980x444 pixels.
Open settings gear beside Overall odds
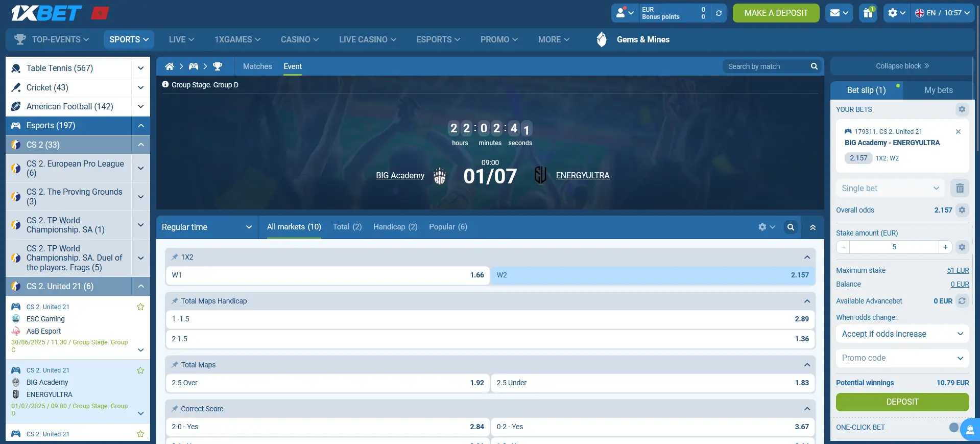click(962, 210)
